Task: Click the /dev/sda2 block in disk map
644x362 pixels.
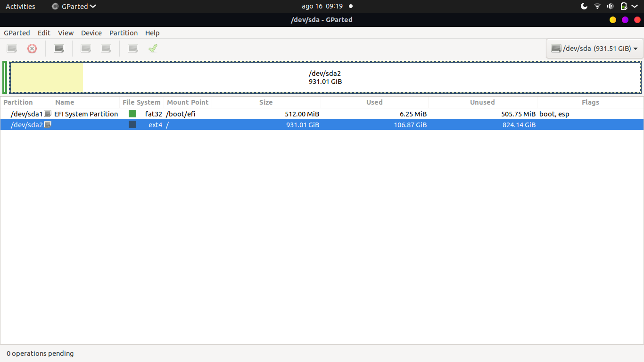Action: pos(325,77)
